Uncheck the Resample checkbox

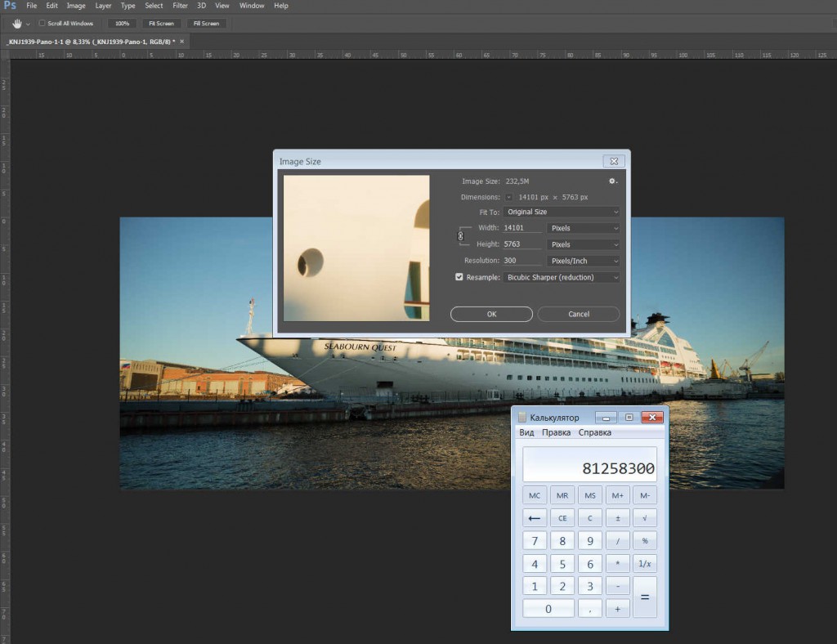(459, 277)
